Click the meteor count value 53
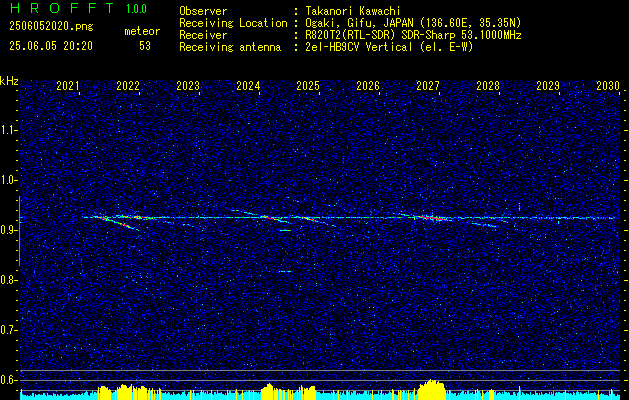This screenshot has height=400, width=629. coord(145,46)
